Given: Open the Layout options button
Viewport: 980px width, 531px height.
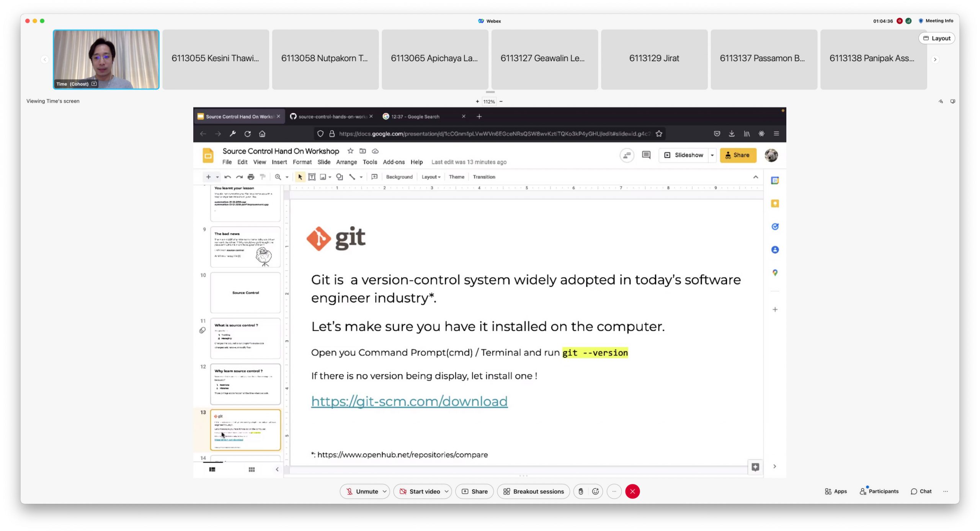Looking at the screenshot, I should coord(936,38).
